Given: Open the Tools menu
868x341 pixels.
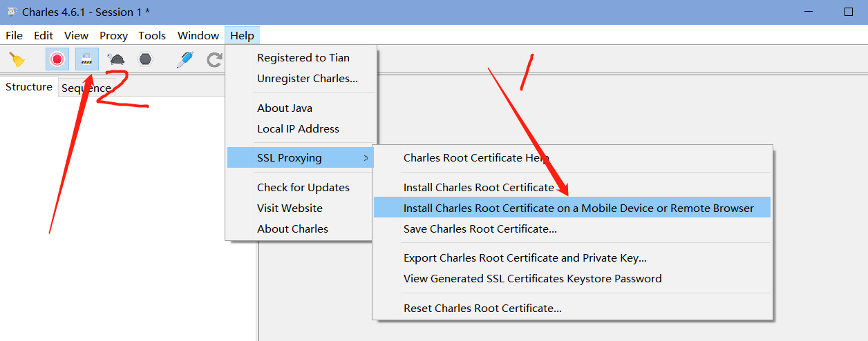Looking at the screenshot, I should coord(152,35).
